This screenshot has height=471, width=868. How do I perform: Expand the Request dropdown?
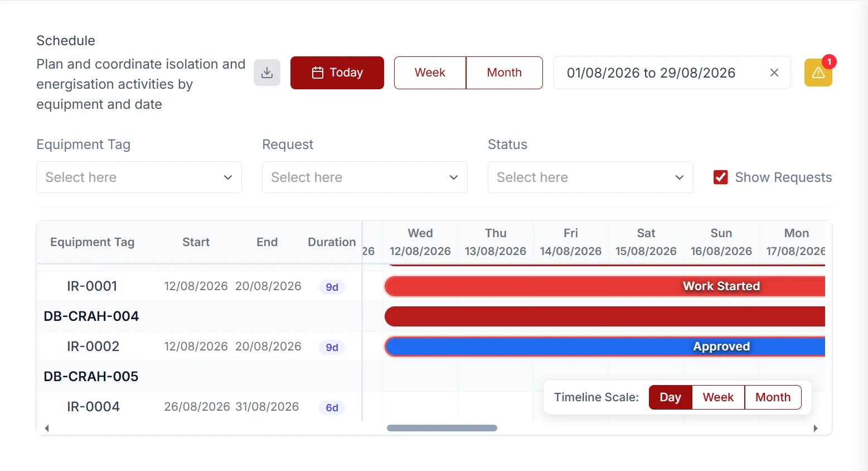(x=365, y=177)
